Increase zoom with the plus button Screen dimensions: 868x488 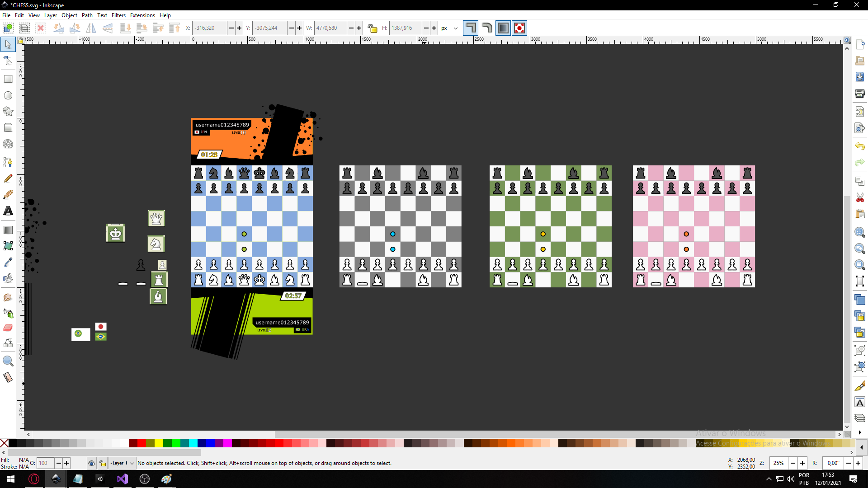pyautogui.click(x=802, y=463)
